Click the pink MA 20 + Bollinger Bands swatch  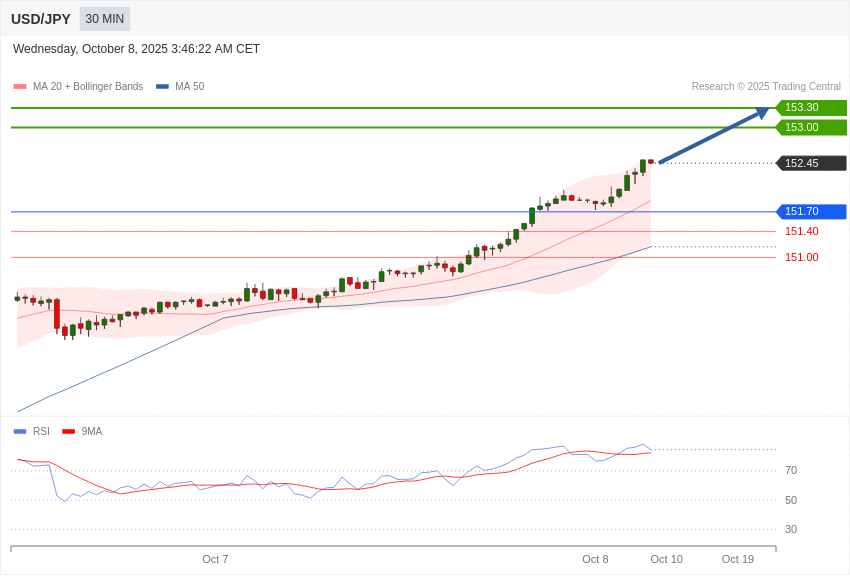20,87
